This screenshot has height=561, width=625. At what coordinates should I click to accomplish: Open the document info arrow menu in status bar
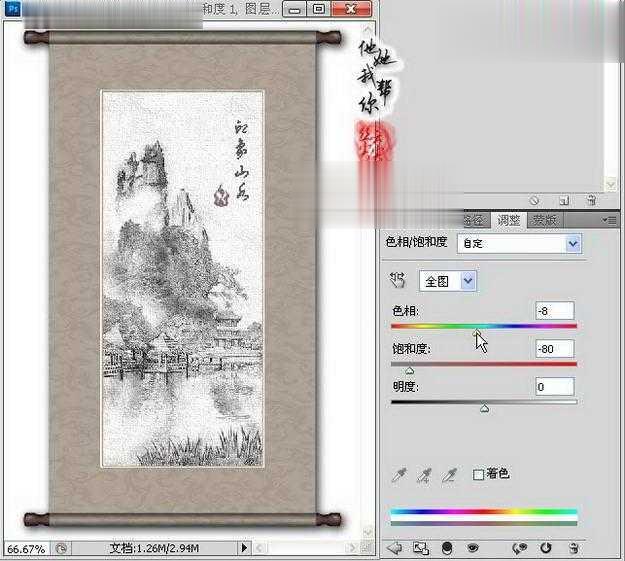(244, 548)
